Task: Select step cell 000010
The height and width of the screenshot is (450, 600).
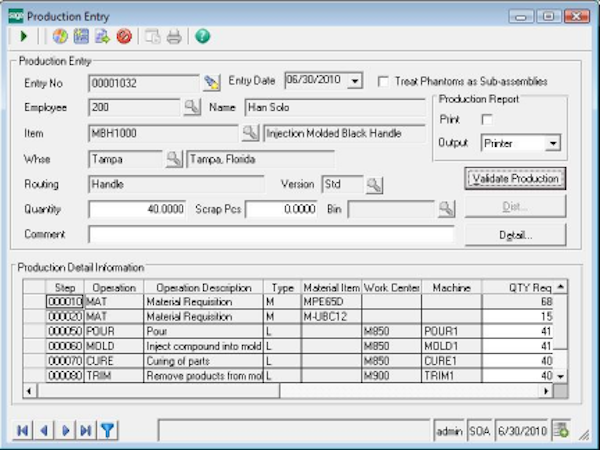Action: (65, 302)
